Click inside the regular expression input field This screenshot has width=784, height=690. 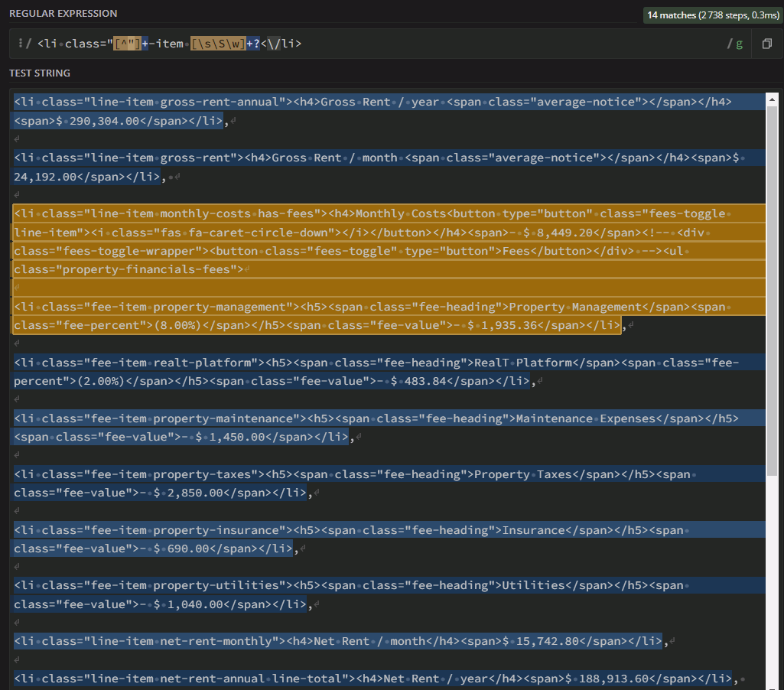(497, 44)
